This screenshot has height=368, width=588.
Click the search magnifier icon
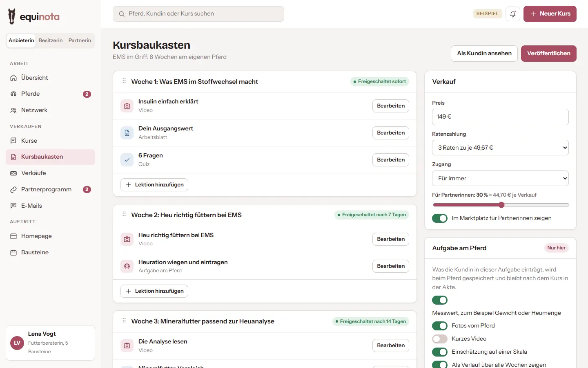coord(122,14)
